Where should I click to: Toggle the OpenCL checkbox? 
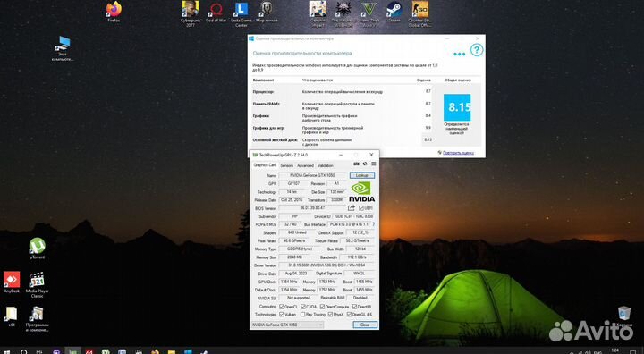click(x=282, y=307)
